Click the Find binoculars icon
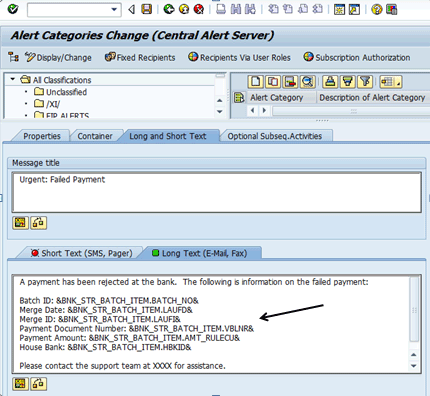The width and height of the screenshot is (430, 396). pos(236,9)
